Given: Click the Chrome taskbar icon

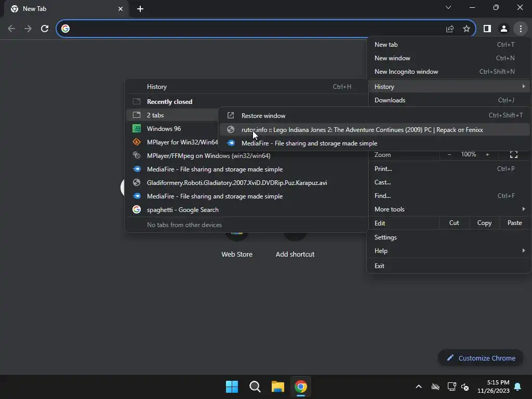Looking at the screenshot, I should [301, 387].
